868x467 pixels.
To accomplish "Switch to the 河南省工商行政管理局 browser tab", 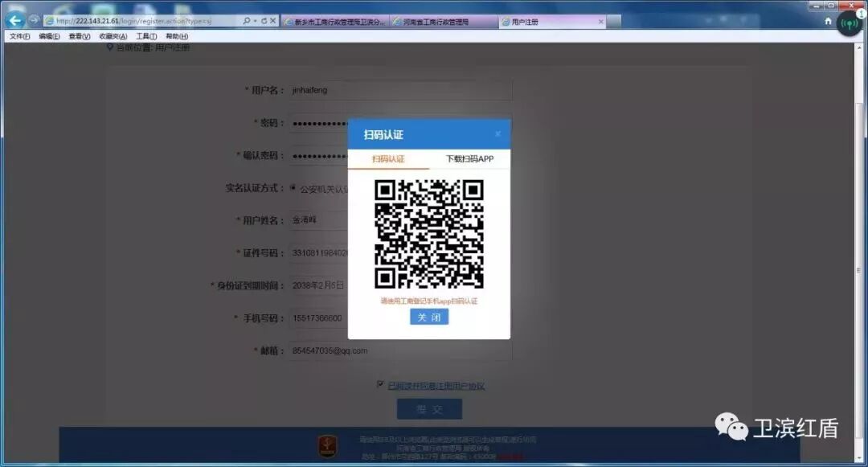I will 444,22.
